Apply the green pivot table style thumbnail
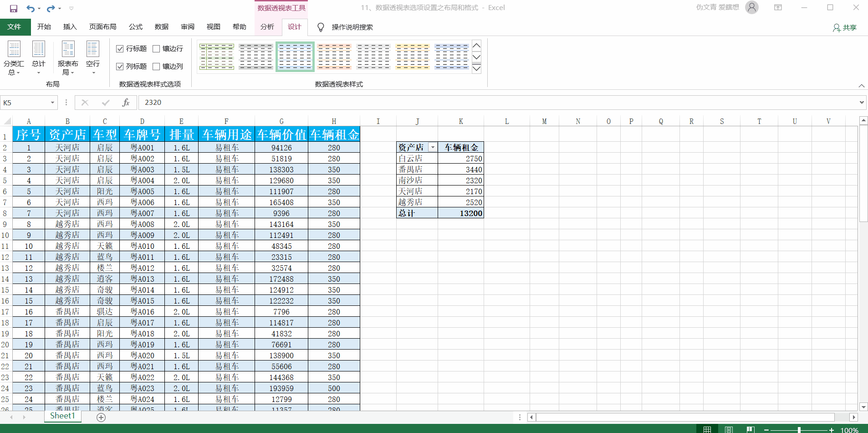Screen dimensions: 868x433 click(x=217, y=57)
